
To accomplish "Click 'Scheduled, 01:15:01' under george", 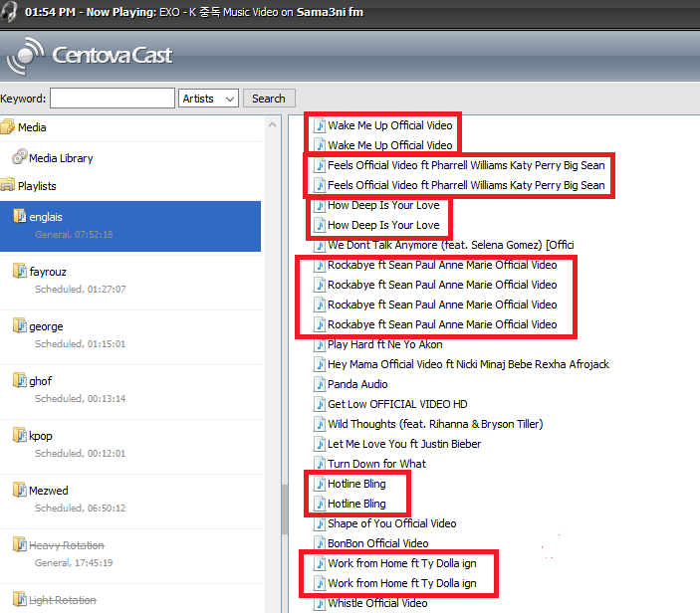I will tap(81, 344).
